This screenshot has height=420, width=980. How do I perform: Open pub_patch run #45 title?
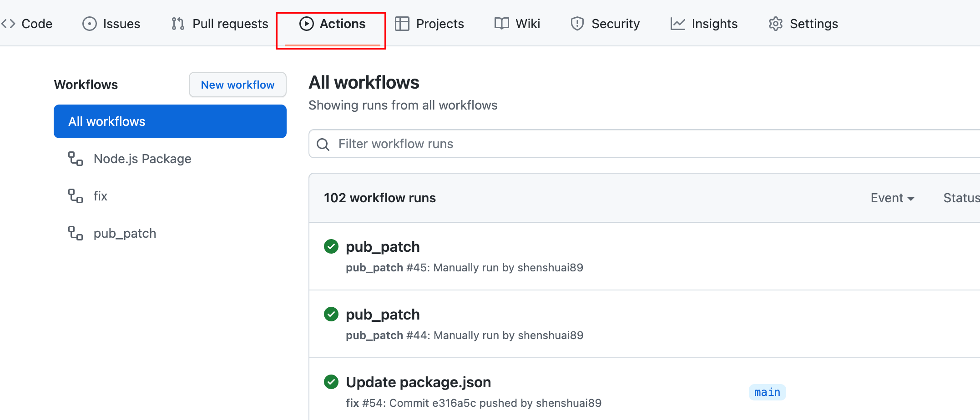[x=383, y=247]
